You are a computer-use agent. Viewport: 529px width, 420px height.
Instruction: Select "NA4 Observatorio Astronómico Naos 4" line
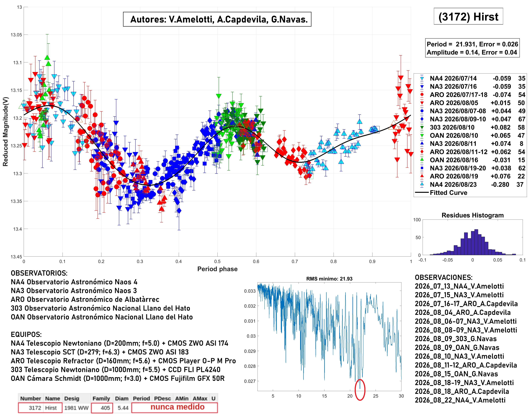pos(74,282)
